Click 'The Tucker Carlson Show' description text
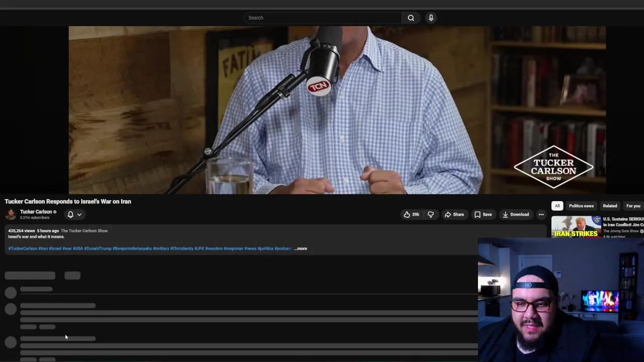This screenshot has height=362, width=644. coord(85,231)
